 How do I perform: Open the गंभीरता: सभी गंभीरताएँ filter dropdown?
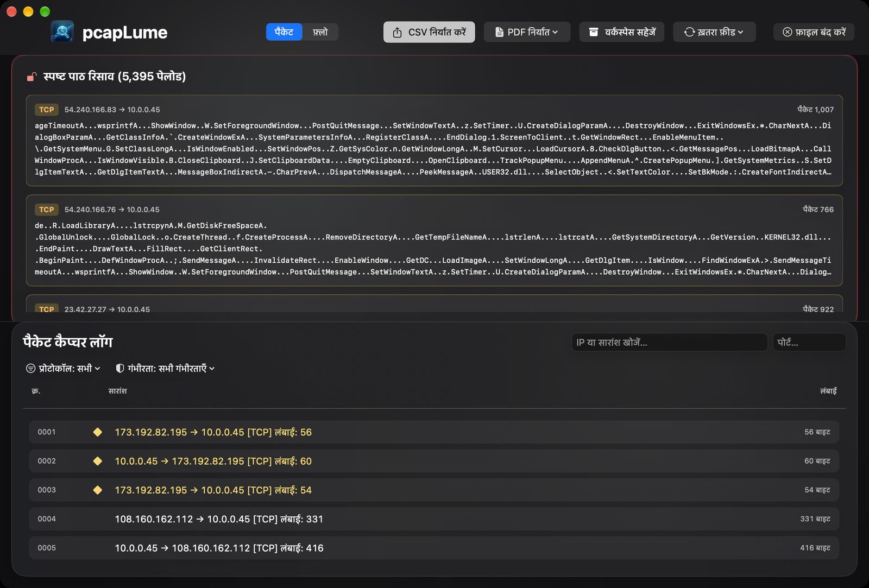pyautogui.click(x=165, y=368)
